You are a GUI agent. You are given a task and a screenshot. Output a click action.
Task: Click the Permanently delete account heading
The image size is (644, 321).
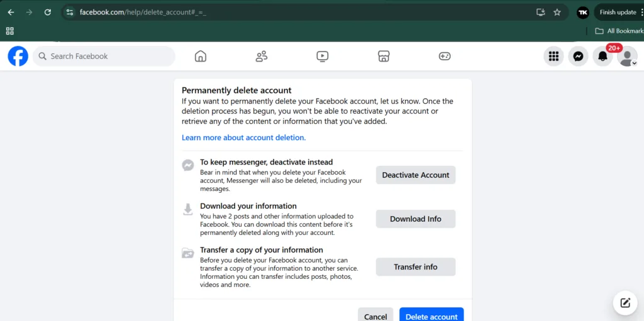pos(236,90)
